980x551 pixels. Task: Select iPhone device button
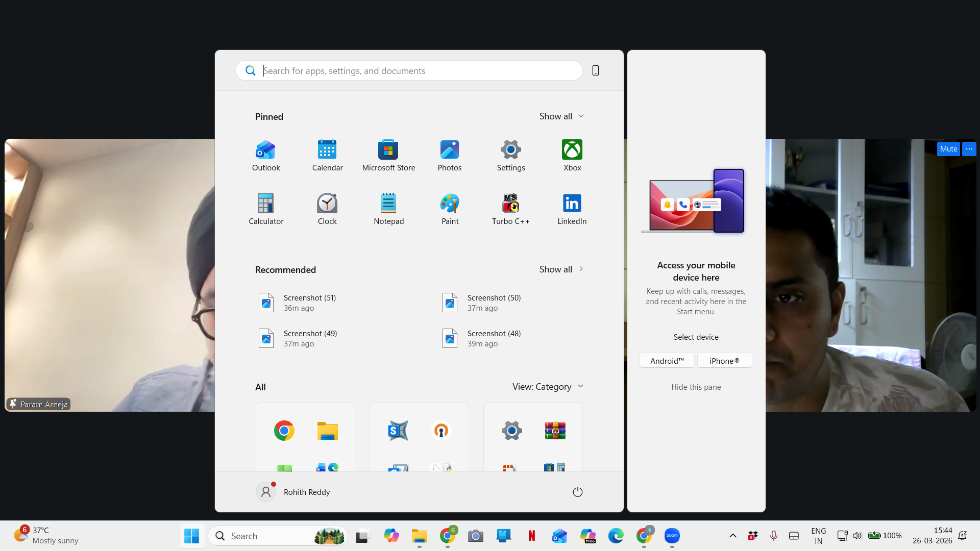(724, 361)
